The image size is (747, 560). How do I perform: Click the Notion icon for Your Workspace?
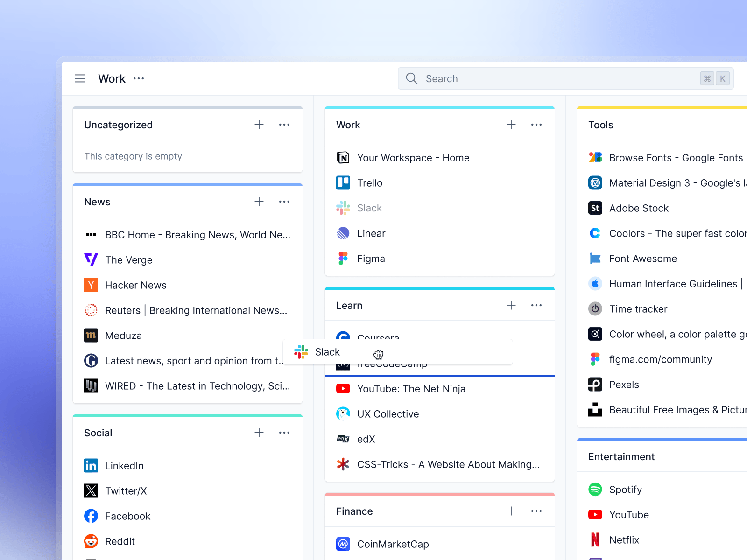pyautogui.click(x=343, y=158)
